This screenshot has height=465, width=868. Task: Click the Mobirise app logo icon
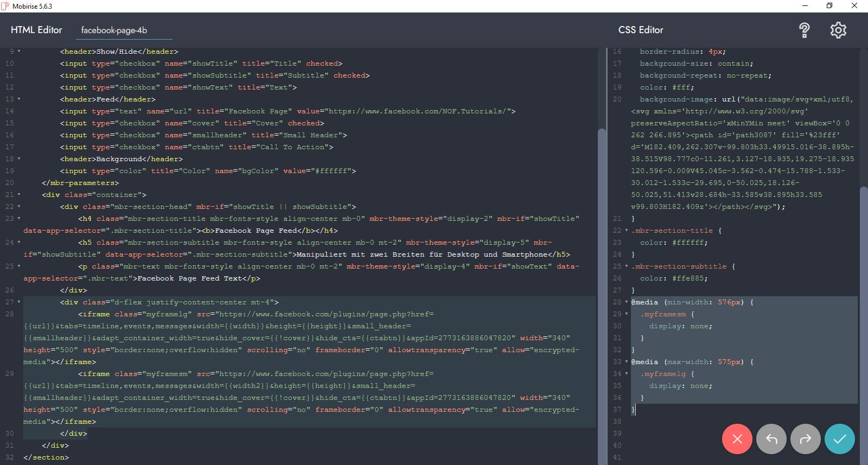[x=5, y=6]
